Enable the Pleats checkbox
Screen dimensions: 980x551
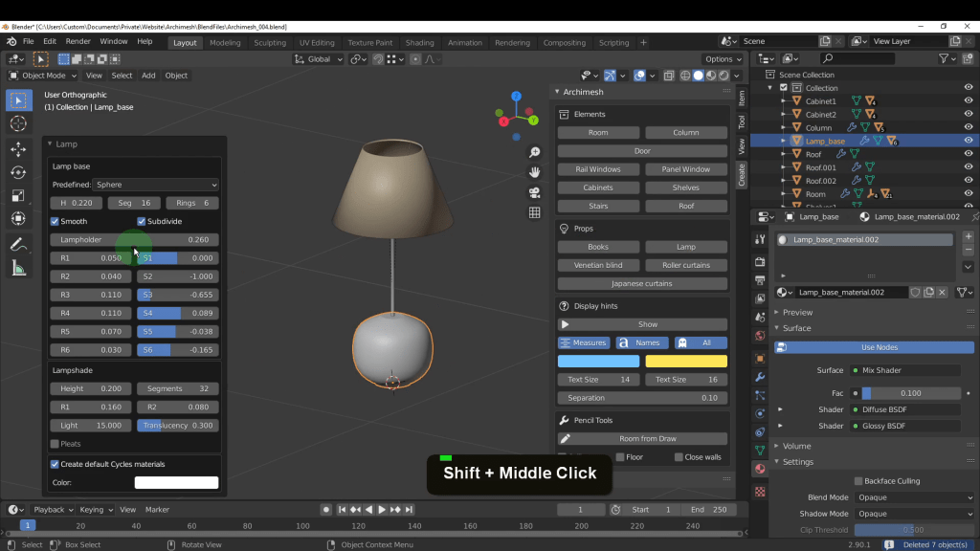pos(55,444)
